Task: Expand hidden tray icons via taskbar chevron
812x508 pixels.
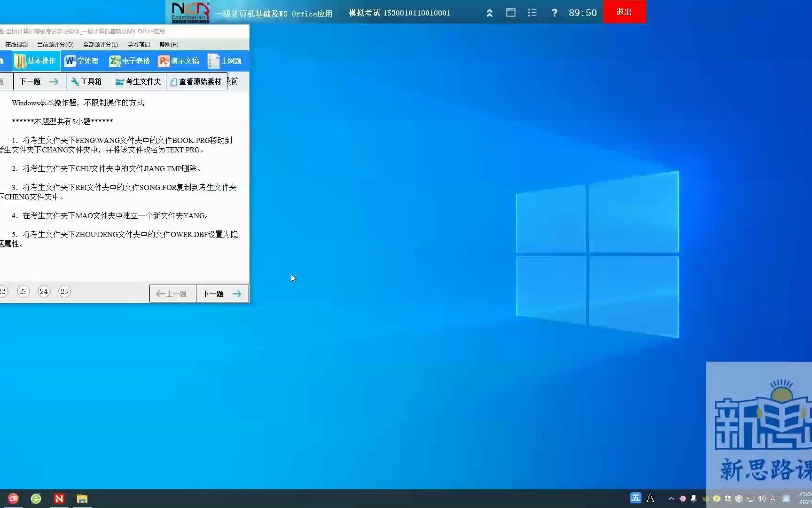Action: click(x=671, y=498)
